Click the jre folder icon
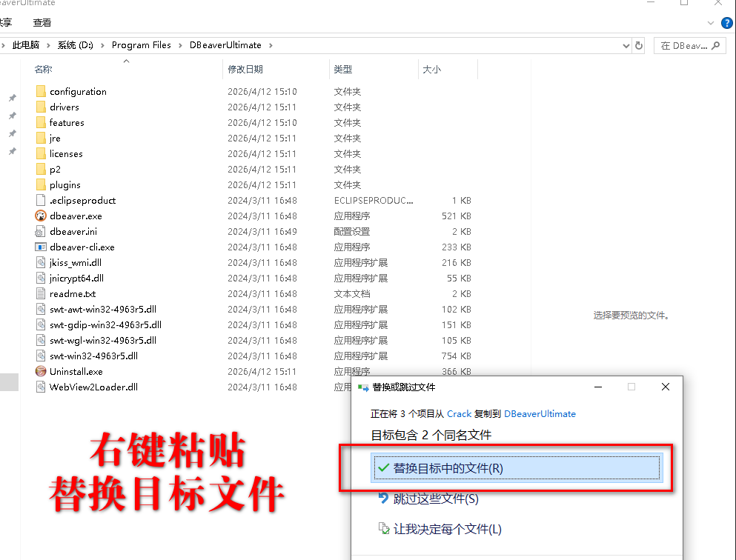 click(x=41, y=138)
